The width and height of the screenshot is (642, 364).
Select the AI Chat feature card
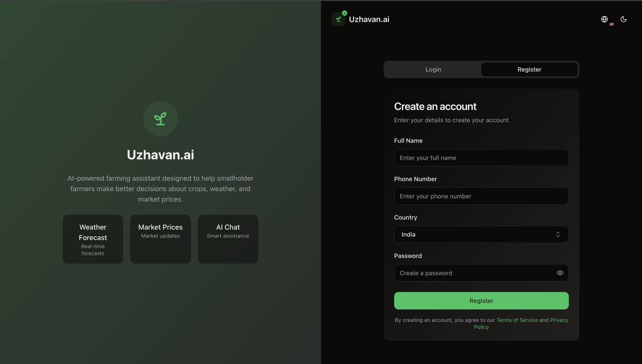(x=228, y=239)
